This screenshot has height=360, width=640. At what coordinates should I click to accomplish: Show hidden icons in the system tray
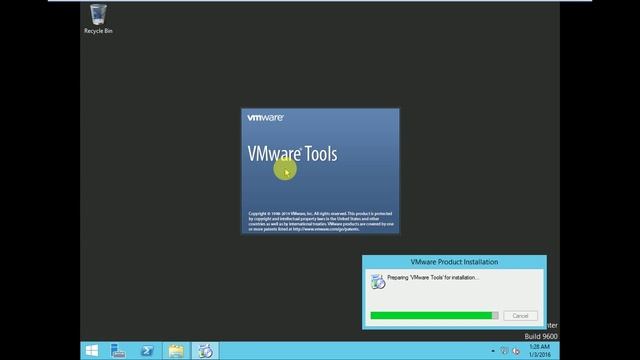click(493, 351)
